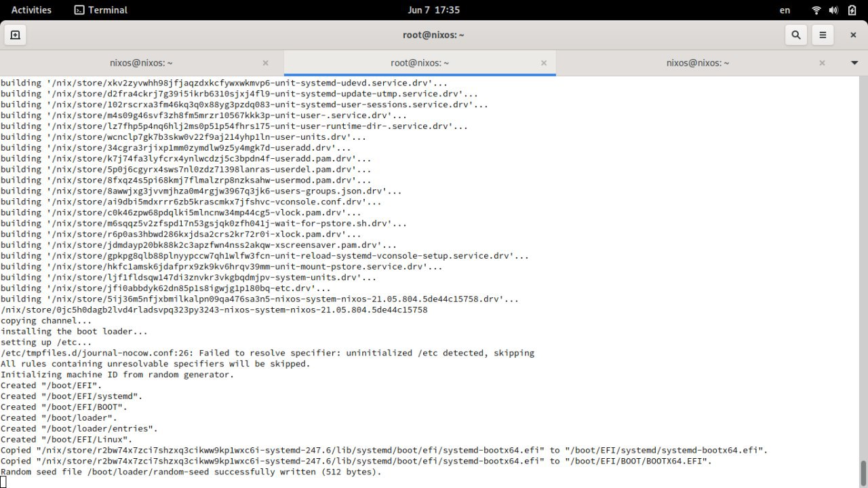This screenshot has height=488, width=868.
Task: Close the terminal window
Action: pyautogui.click(x=853, y=35)
